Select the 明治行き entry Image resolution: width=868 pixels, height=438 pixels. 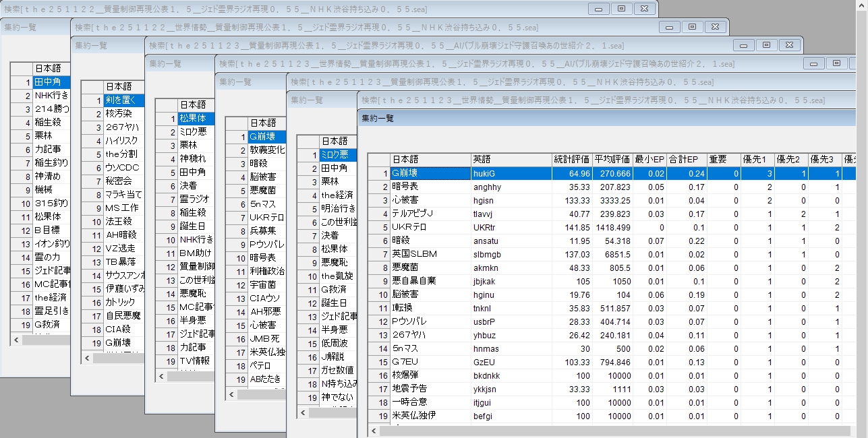click(x=339, y=209)
